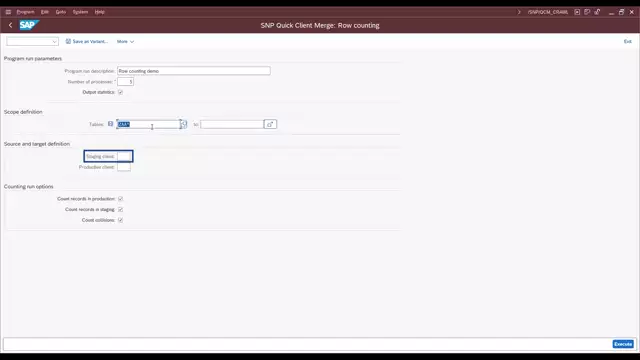Click the selection option icon beside Tables
Screen dimensions: 640x360
(x=110, y=124)
